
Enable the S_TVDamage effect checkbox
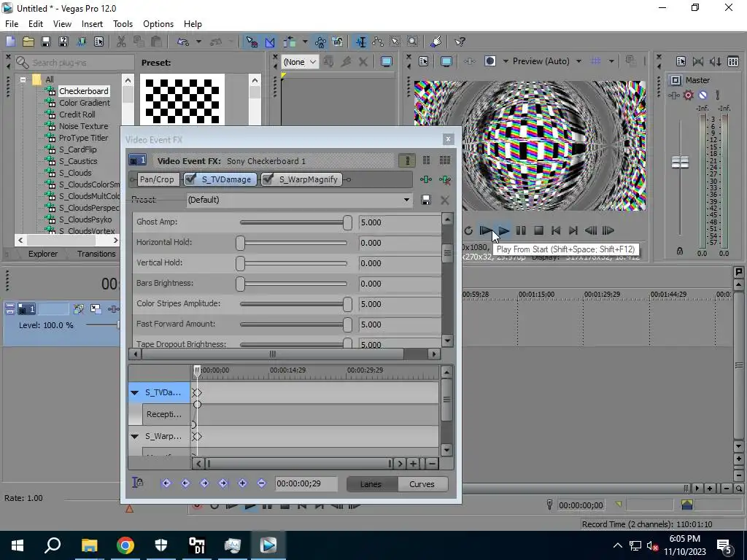click(190, 179)
